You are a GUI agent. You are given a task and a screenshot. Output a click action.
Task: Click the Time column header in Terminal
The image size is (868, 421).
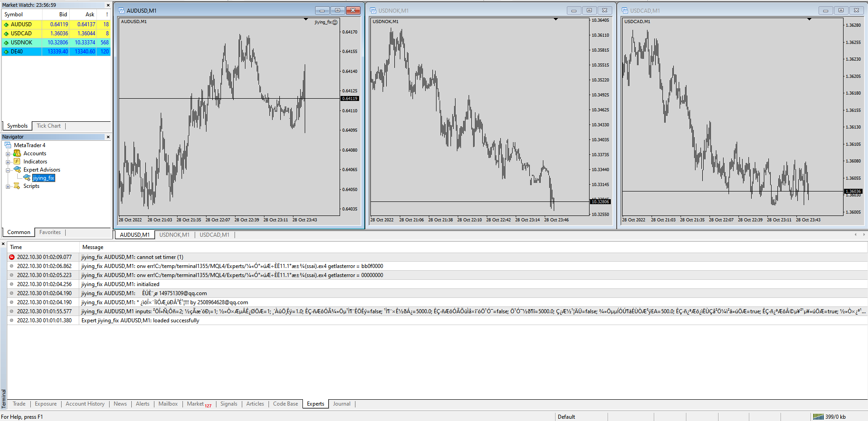43,247
